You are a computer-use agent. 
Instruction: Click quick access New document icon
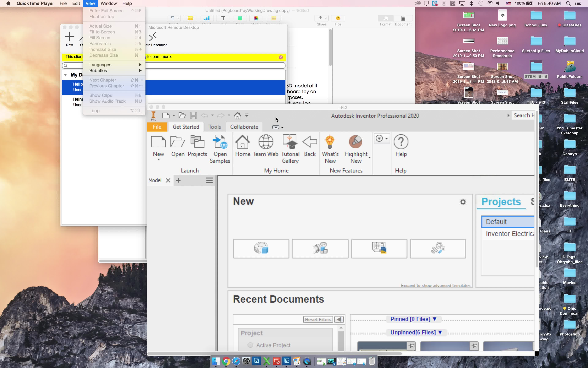[166, 115]
